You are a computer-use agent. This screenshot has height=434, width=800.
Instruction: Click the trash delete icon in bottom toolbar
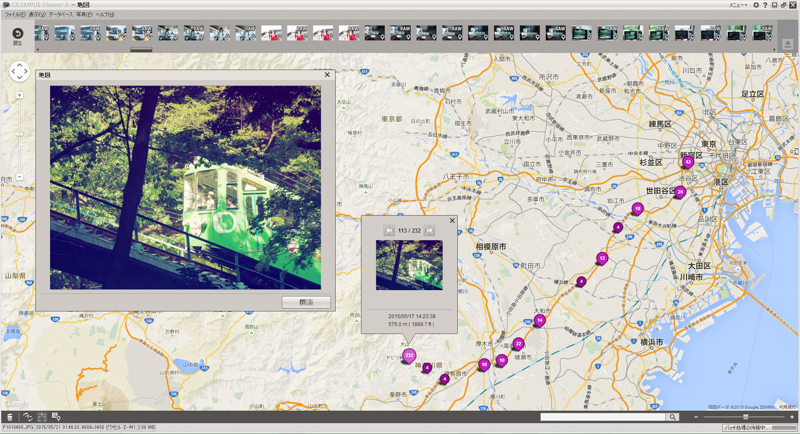point(10,417)
